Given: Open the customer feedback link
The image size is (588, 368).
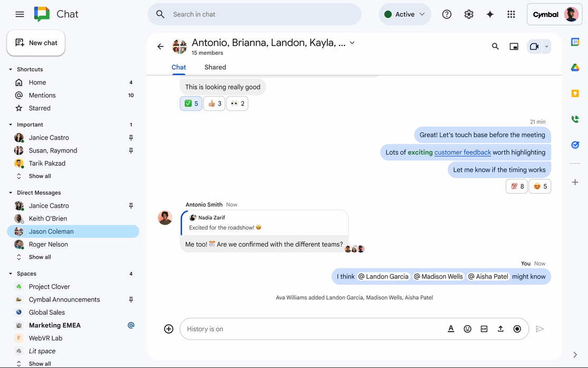Looking at the screenshot, I should coord(462,153).
